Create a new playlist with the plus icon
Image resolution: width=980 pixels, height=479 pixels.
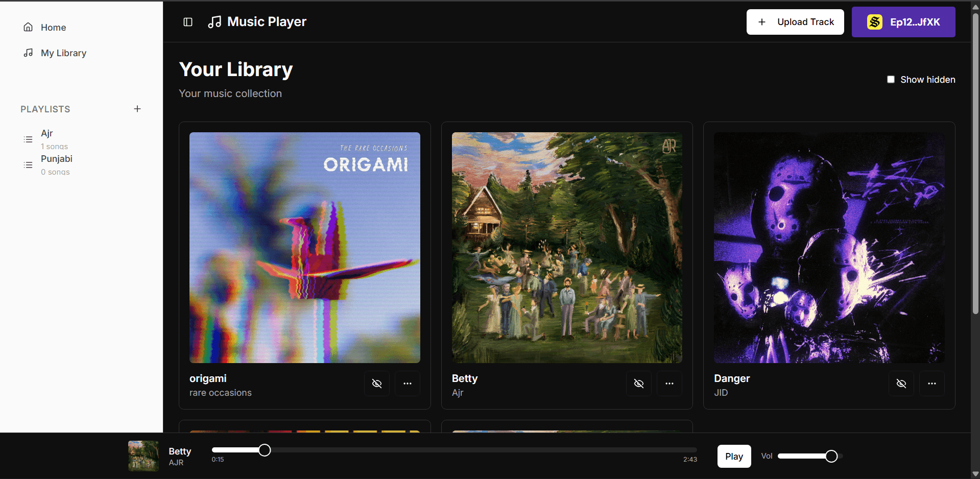137,108
